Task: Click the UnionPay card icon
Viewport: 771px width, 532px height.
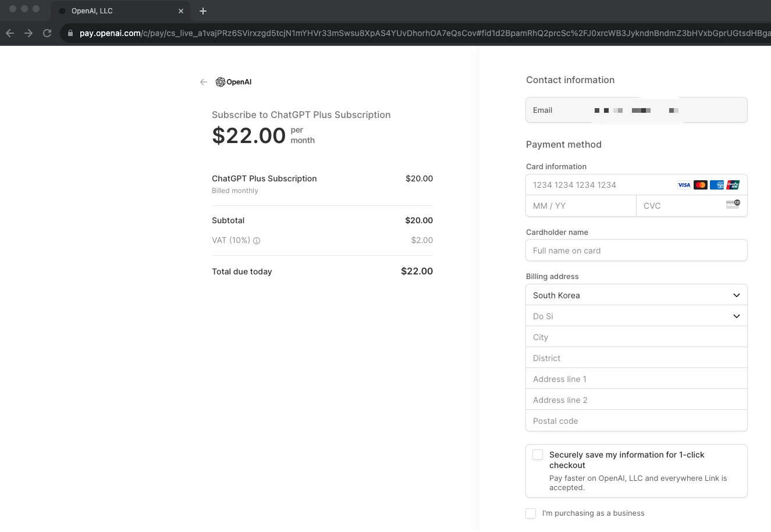Action: pos(733,185)
